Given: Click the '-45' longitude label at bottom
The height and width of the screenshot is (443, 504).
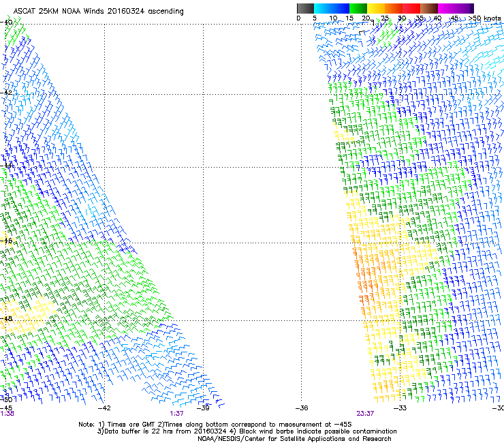Looking at the screenshot, I should (5, 408).
